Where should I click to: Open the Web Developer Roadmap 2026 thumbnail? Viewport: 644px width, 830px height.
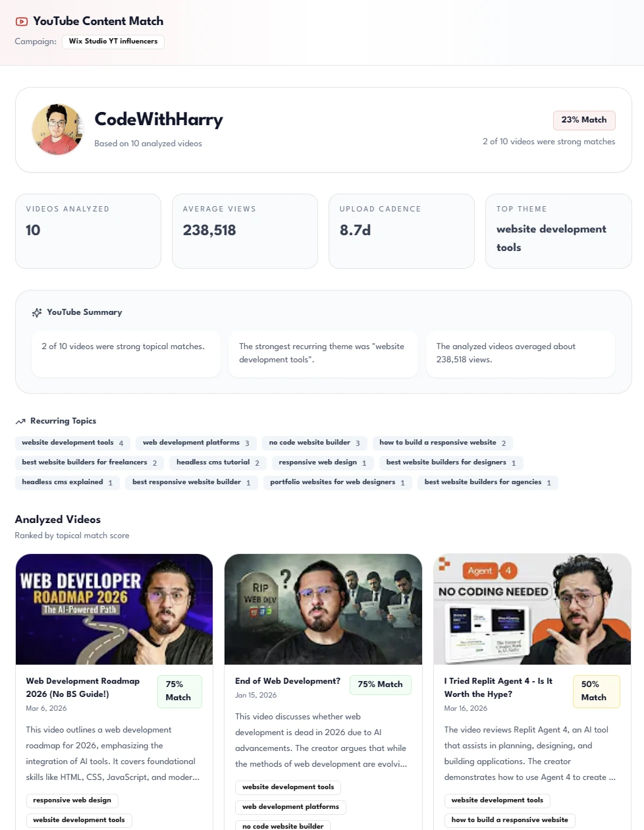pyautogui.click(x=115, y=609)
